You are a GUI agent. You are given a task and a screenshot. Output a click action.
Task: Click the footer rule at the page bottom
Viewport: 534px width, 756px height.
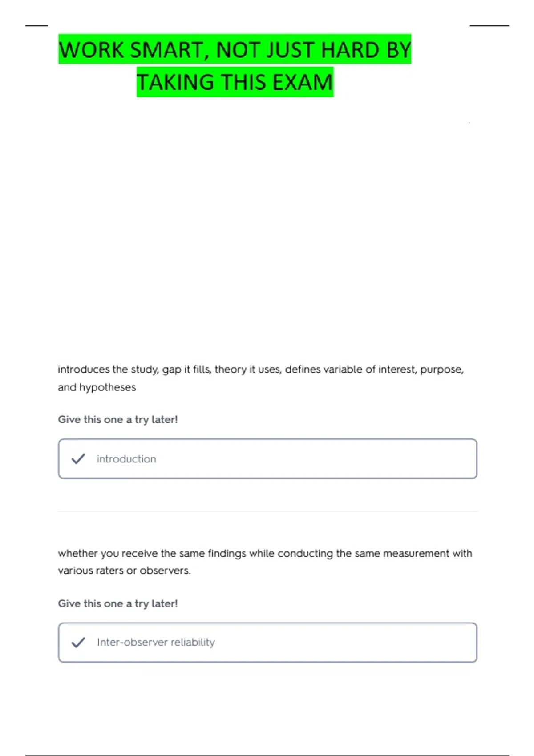(267, 755)
